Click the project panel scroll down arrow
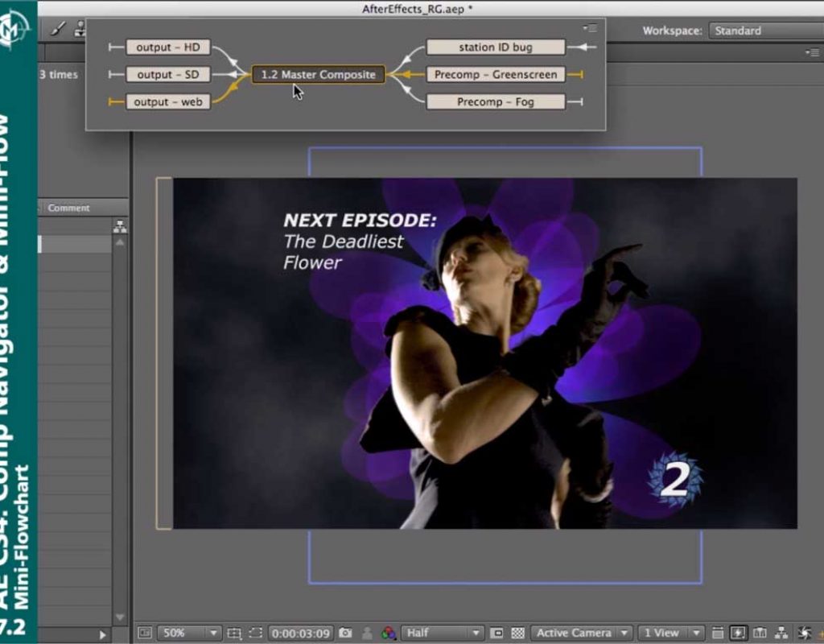This screenshot has height=644, width=824. click(x=120, y=617)
